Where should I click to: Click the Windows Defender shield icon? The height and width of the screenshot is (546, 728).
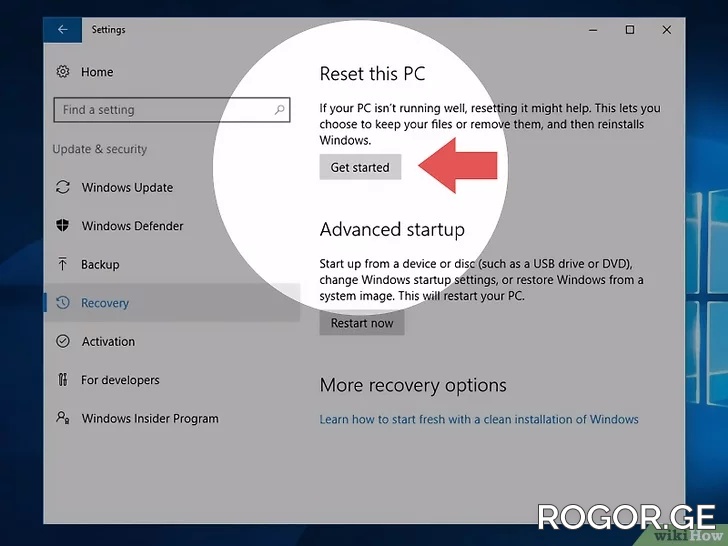63,226
